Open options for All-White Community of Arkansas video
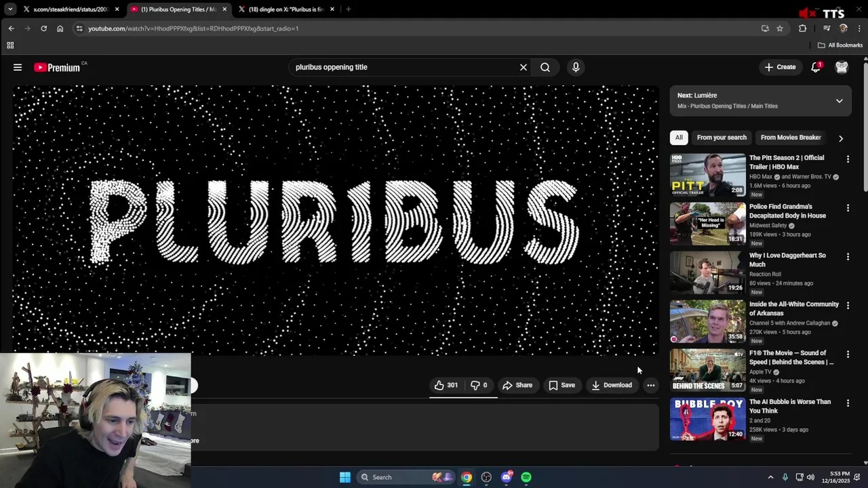This screenshot has width=868, height=488. [x=848, y=306]
